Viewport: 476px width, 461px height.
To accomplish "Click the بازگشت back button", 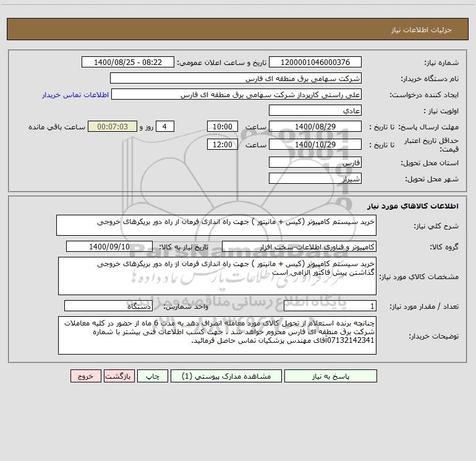I will pos(119,376).
